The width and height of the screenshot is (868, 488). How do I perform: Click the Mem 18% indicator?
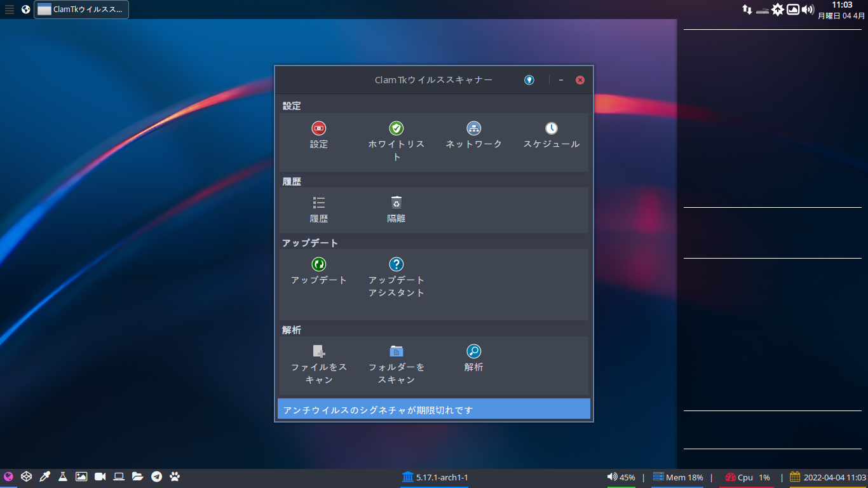pos(678,477)
